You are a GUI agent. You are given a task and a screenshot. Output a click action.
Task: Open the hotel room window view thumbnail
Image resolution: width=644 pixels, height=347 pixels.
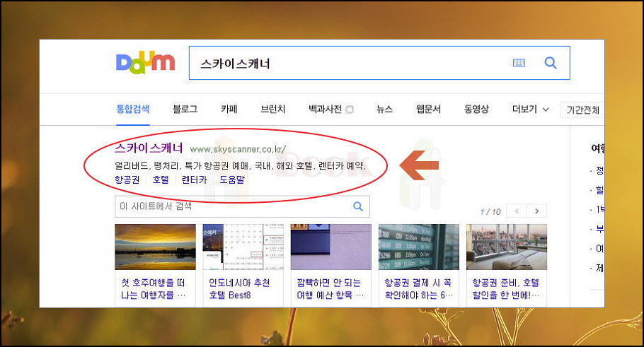[507, 247]
